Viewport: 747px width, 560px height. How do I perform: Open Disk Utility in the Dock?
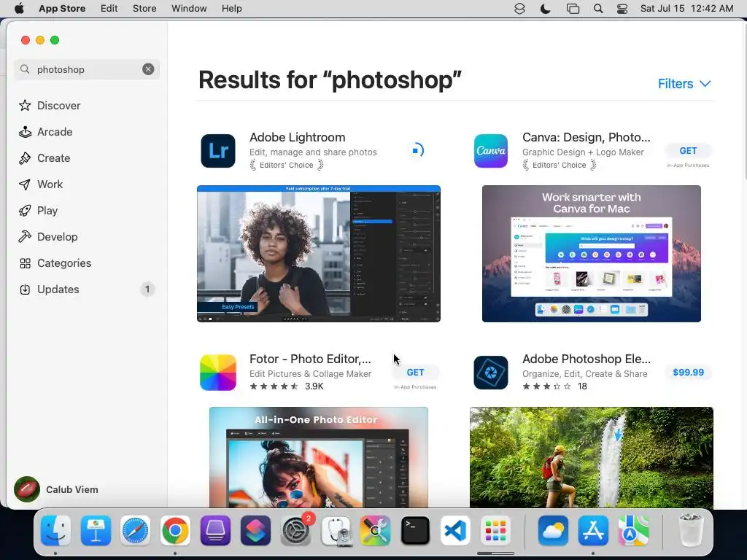click(336, 531)
